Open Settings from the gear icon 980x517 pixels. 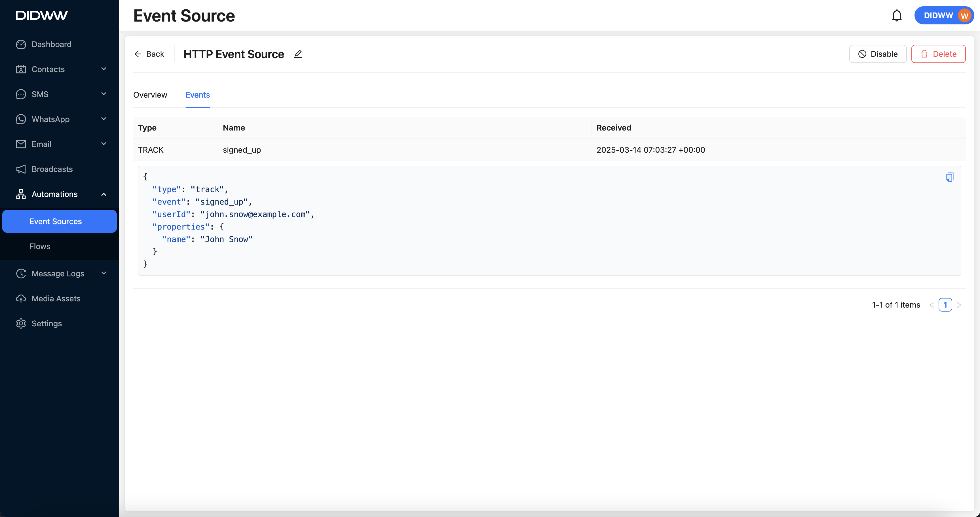click(x=21, y=323)
